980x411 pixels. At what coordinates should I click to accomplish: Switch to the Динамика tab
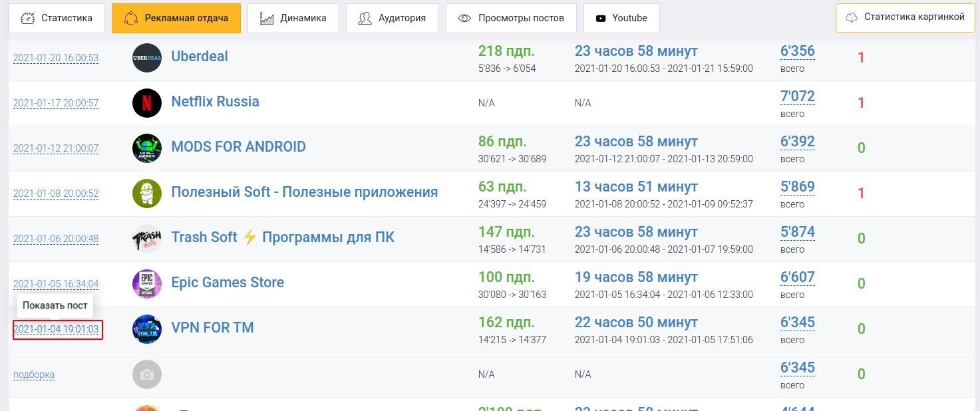click(x=293, y=18)
